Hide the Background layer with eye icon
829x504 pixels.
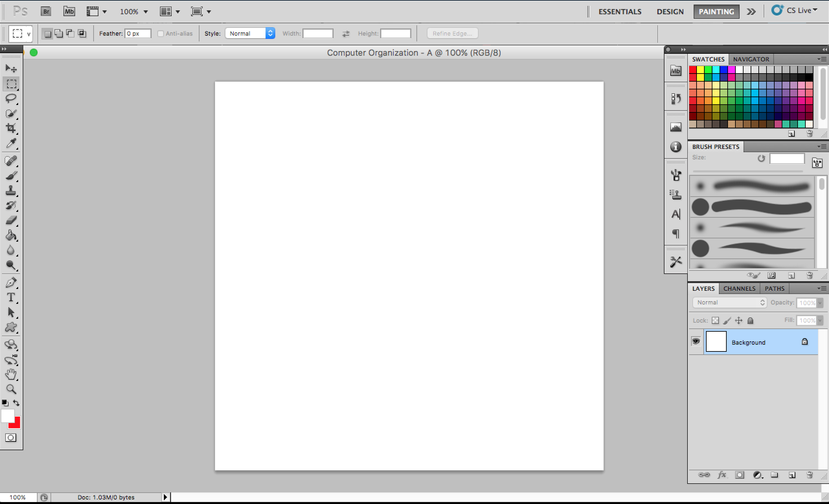coord(696,341)
